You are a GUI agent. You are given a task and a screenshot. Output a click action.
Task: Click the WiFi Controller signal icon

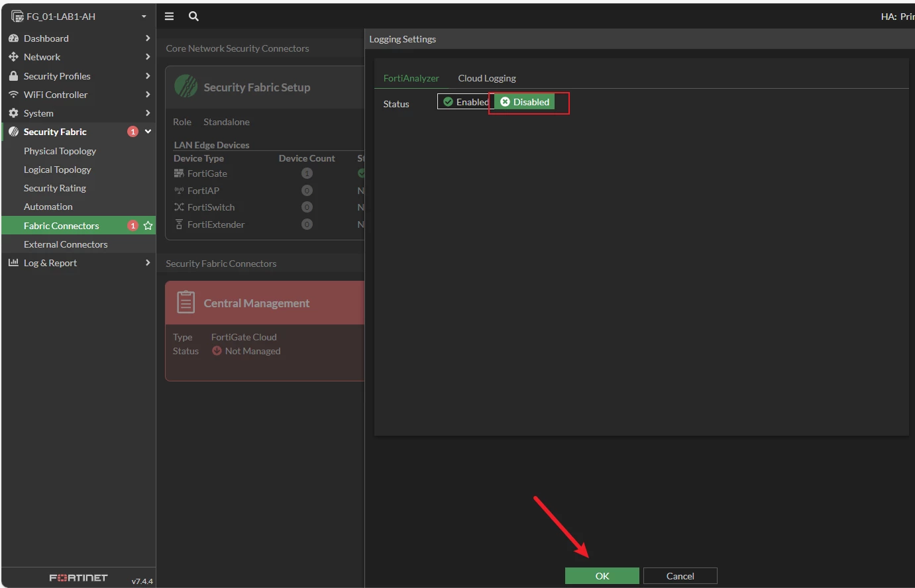(x=13, y=95)
